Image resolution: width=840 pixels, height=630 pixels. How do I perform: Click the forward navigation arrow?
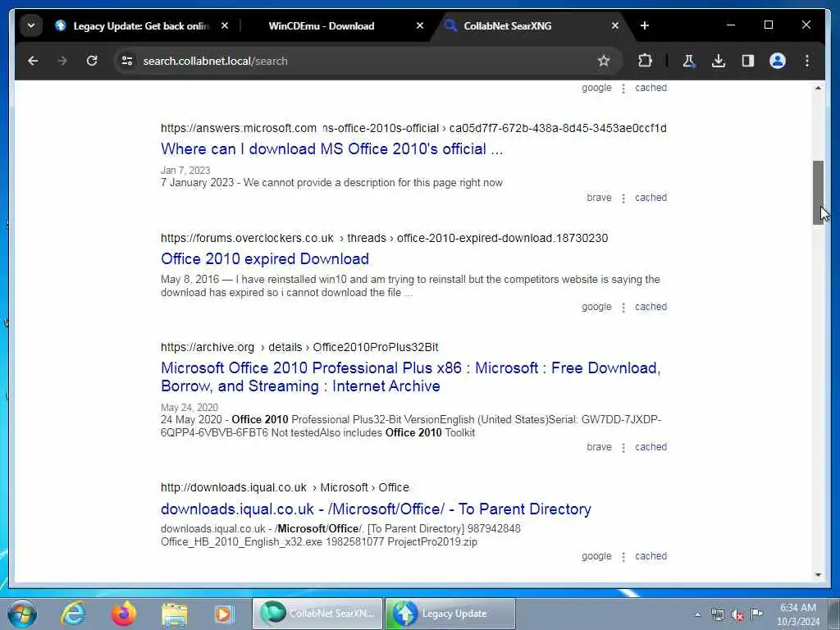point(62,61)
